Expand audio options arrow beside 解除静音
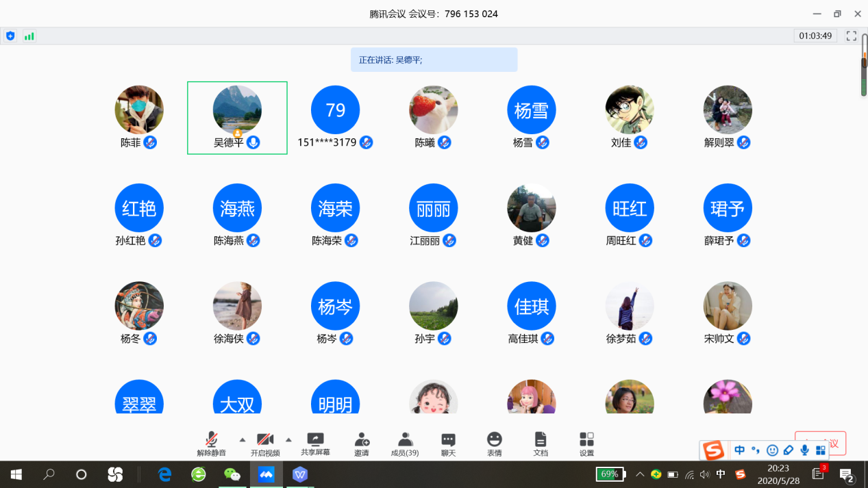Screen dimensions: 868x488 pyautogui.click(x=242, y=439)
